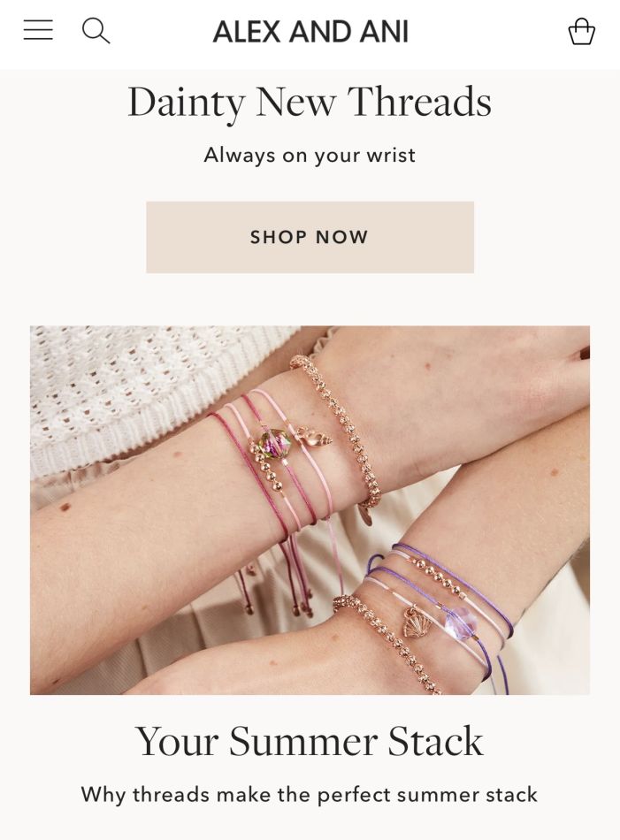
Task: Open the hamburger navigation menu
Action: pyautogui.click(x=38, y=30)
